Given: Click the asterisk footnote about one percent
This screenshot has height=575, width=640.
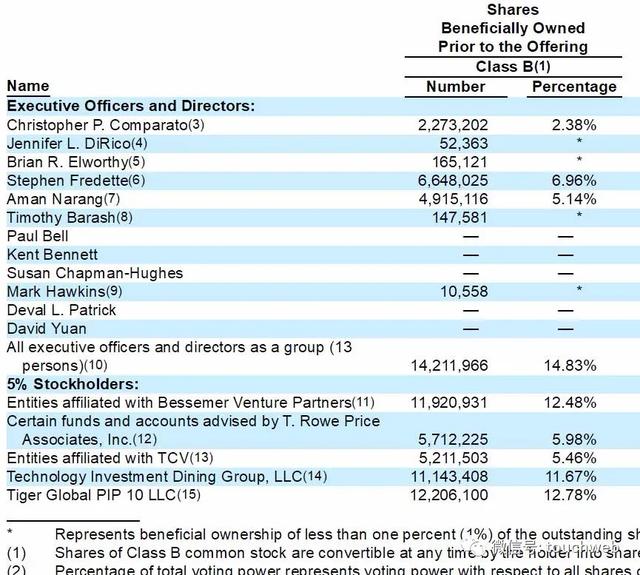Looking at the screenshot, I should click(323, 535).
